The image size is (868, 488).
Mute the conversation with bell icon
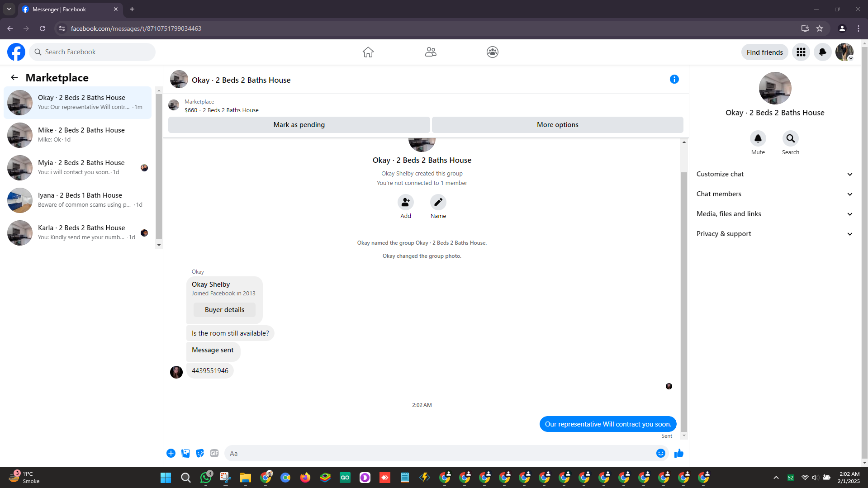(x=758, y=138)
